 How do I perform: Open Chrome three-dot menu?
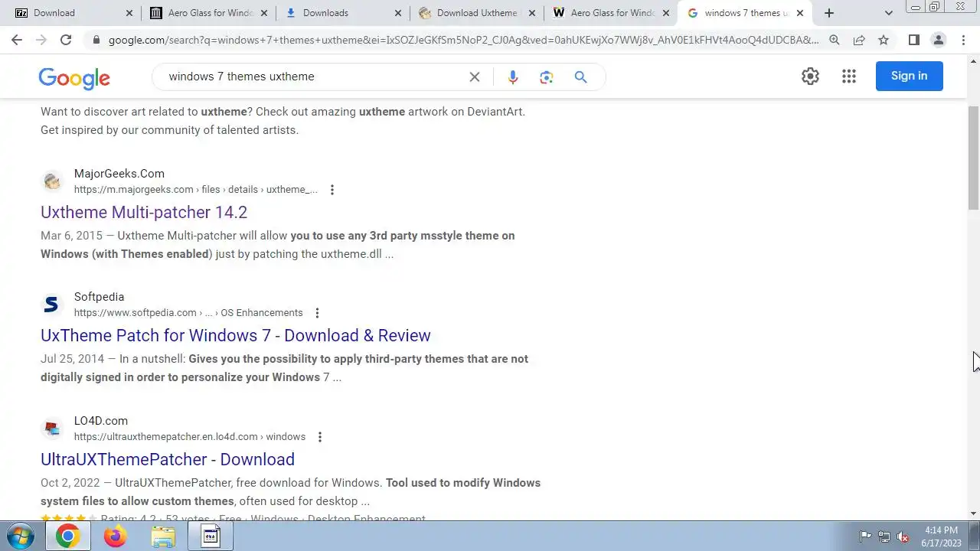[x=963, y=40]
